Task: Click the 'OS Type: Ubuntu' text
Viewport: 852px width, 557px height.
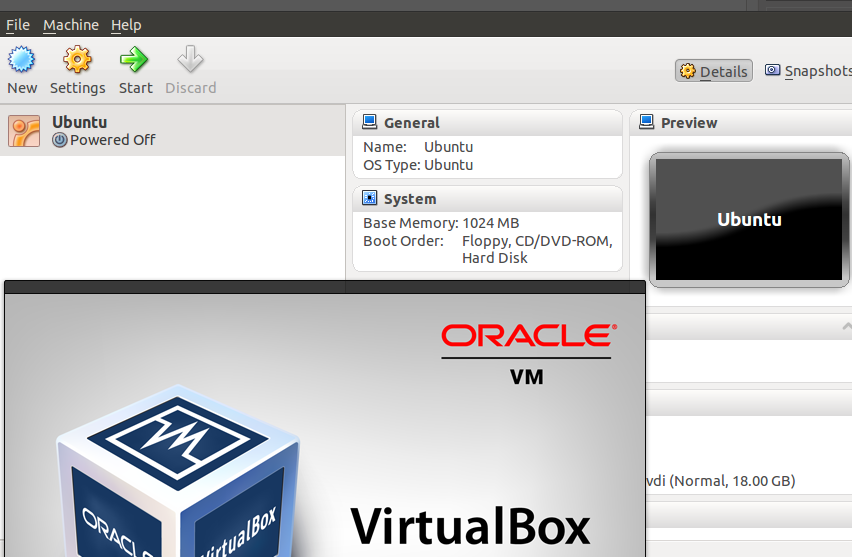Action: 418,165
